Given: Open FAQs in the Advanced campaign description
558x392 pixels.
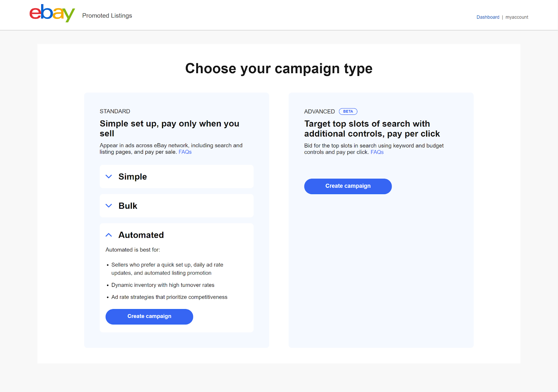Looking at the screenshot, I should [x=377, y=152].
